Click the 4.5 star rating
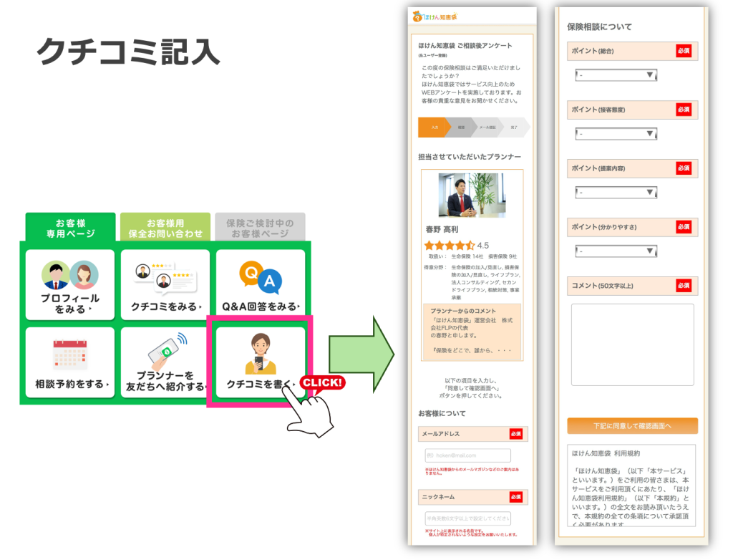 tap(456, 245)
